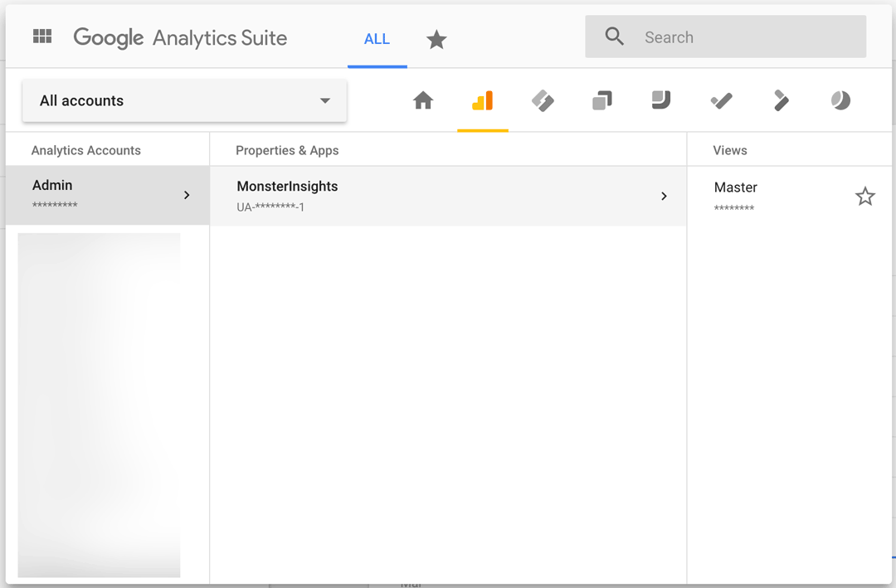Open the apps grid menu icon

42,36
